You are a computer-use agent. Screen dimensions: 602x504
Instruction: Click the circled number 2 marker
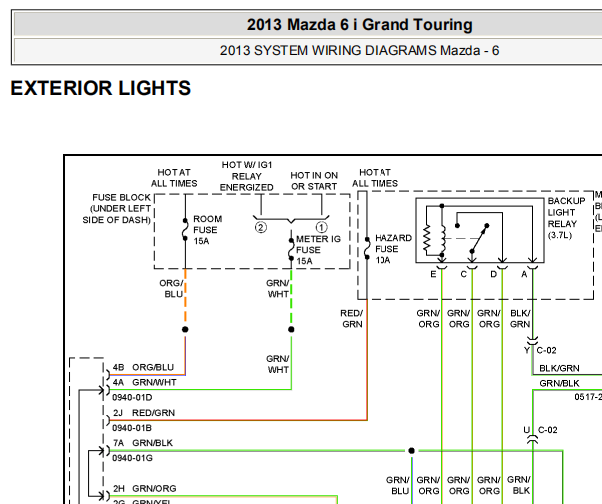(260, 228)
